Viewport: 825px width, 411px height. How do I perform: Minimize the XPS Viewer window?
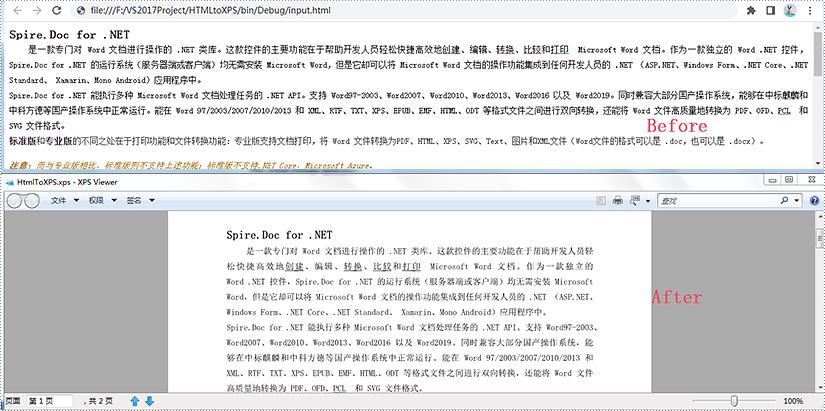point(772,180)
